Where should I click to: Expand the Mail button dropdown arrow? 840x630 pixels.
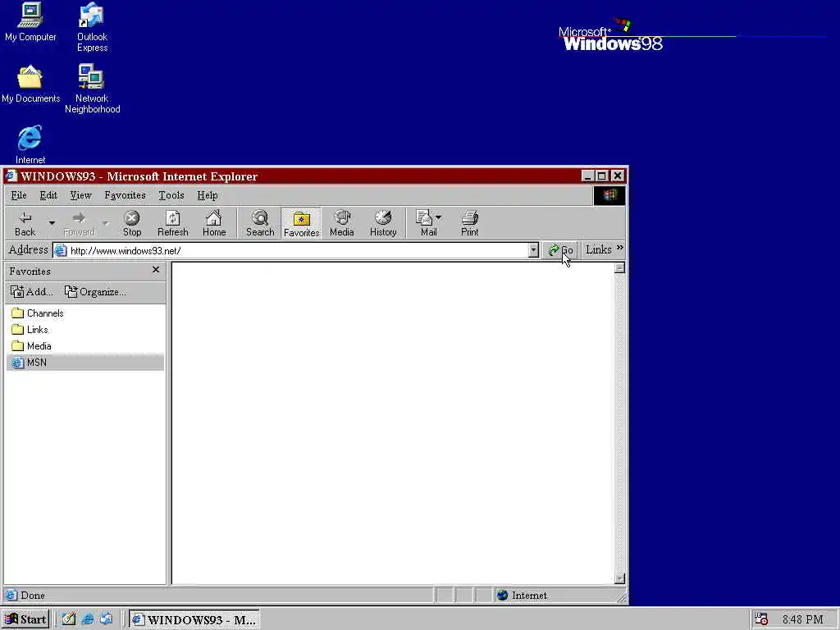439,217
